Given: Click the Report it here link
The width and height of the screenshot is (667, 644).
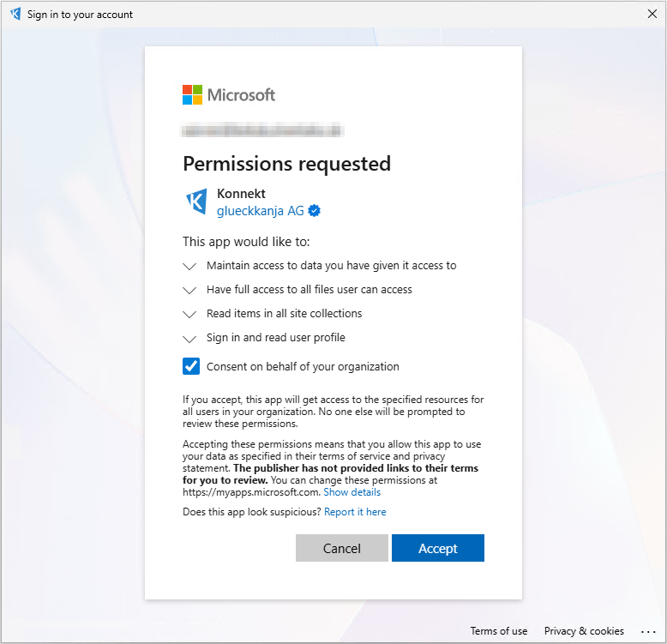Looking at the screenshot, I should click(355, 512).
